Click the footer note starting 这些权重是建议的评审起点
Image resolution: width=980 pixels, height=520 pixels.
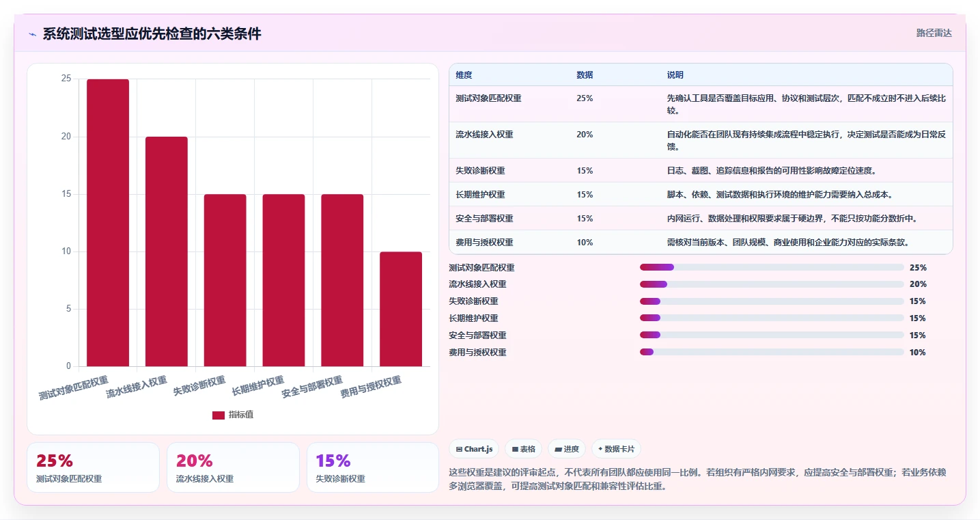(x=697, y=479)
